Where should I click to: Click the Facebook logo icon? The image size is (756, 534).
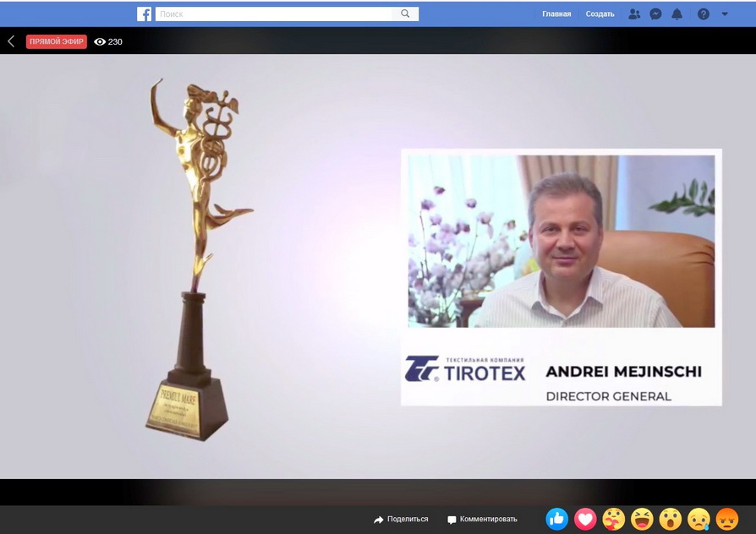point(144,14)
